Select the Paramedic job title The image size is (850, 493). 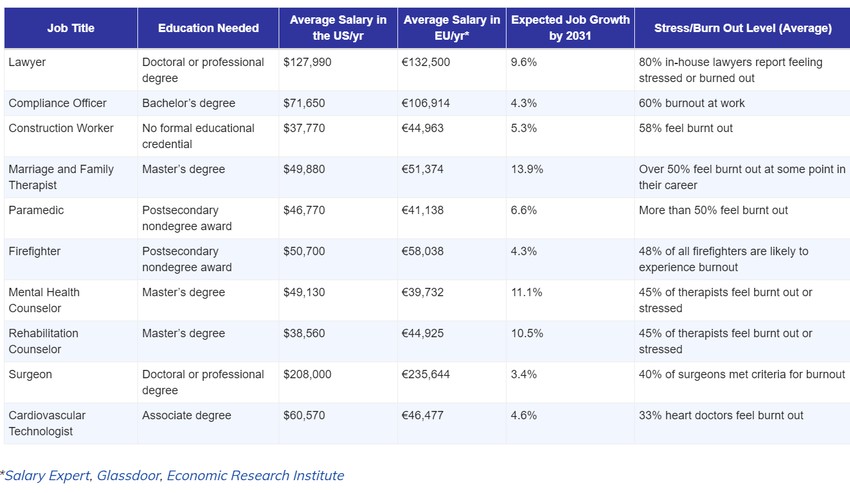pyautogui.click(x=36, y=210)
